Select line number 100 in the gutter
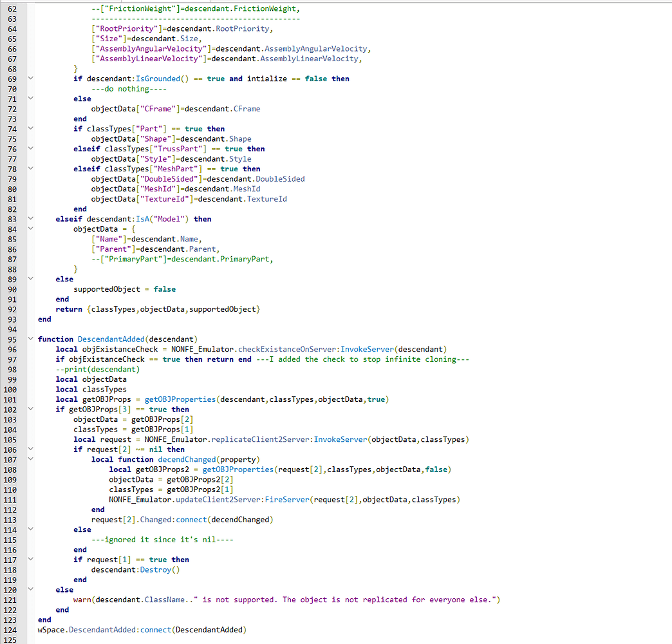Screen dimensions: 672x644 tap(10, 390)
